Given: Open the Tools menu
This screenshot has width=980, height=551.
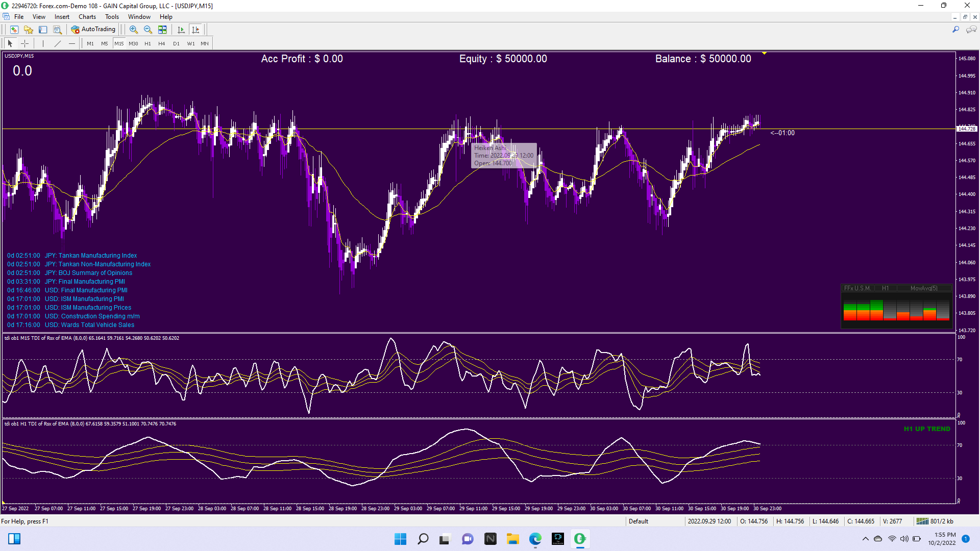Looking at the screenshot, I should pyautogui.click(x=112, y=17).
